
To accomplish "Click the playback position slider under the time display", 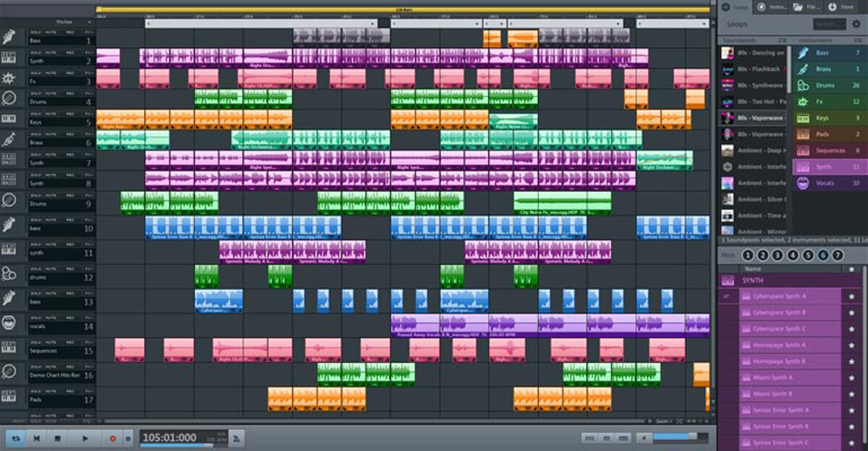I will [176, 446].
